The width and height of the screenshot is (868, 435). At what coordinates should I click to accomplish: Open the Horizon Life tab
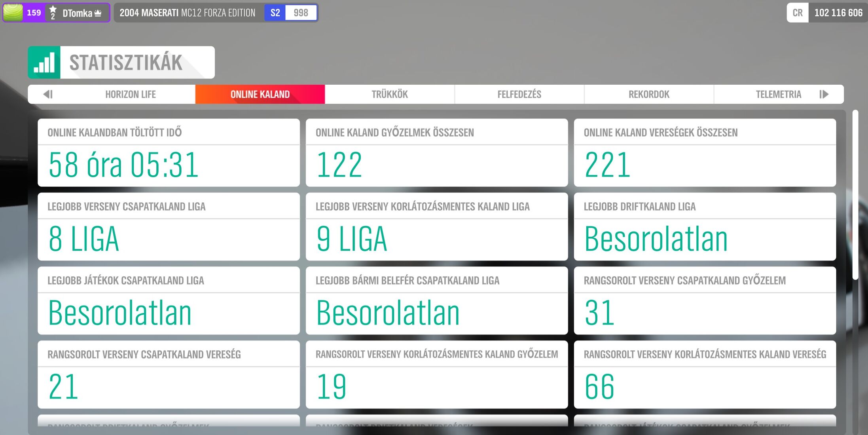click(131, 94)
